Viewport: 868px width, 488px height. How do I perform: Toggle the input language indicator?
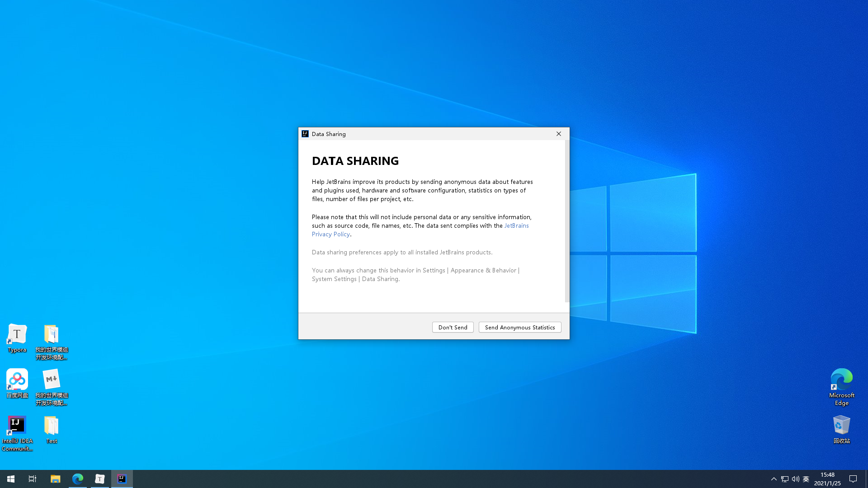click(806, 479)
